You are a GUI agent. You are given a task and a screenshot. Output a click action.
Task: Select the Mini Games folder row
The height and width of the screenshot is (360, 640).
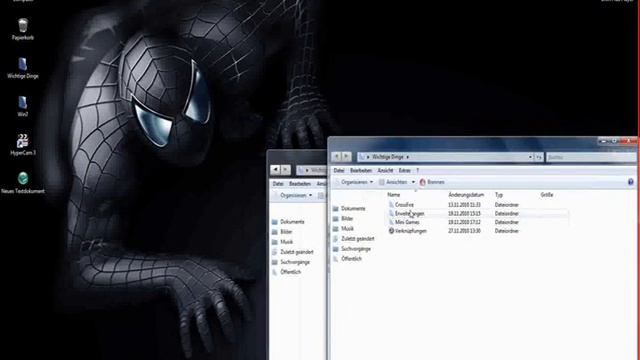click(477, 222)
